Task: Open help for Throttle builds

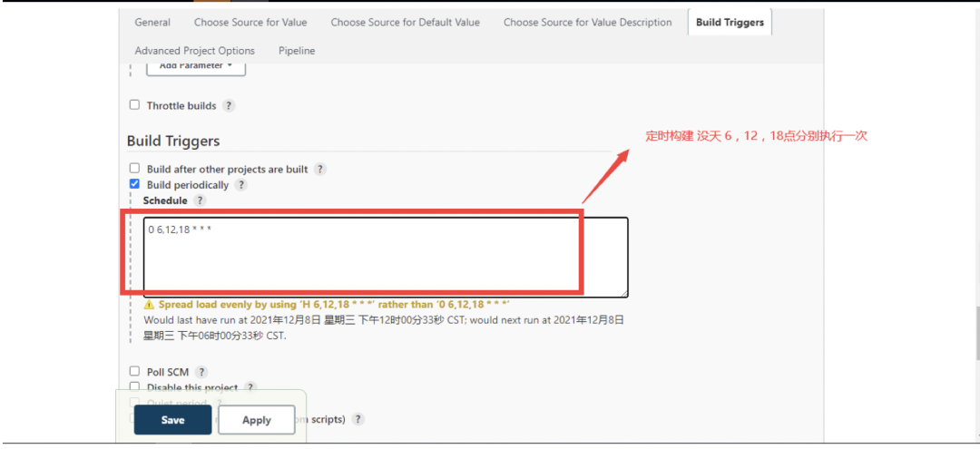Action: (229, 105)
